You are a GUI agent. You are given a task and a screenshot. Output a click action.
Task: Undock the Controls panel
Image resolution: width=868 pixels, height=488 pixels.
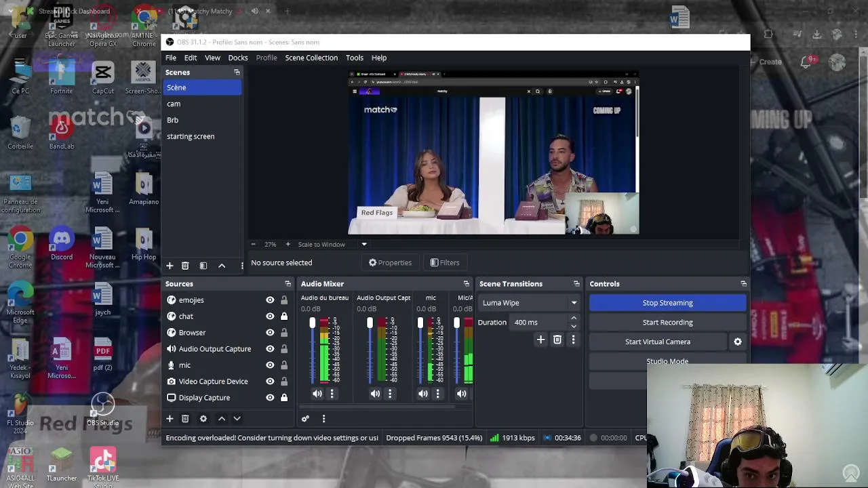point(743,284)
